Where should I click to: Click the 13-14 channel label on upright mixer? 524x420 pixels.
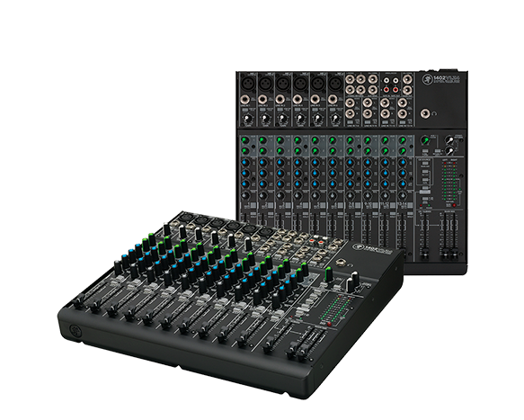point(403,203)
